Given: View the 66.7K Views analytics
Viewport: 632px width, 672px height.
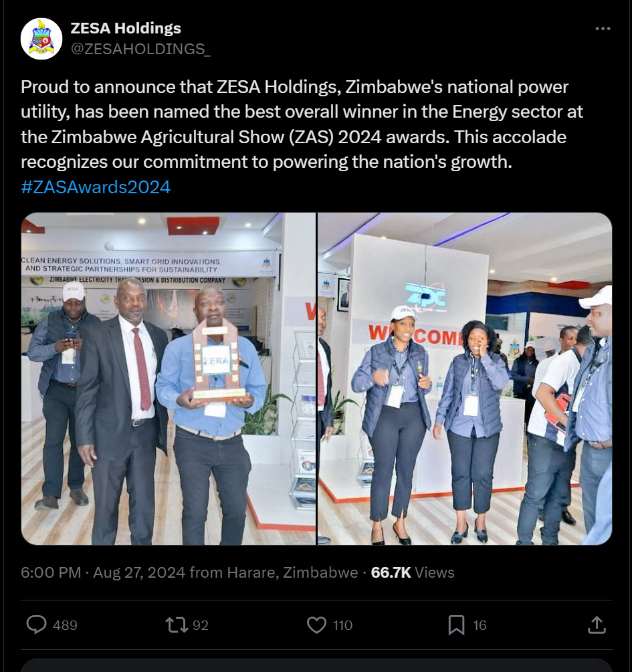Looking at the screenshot, I should [x=413, y=572].
